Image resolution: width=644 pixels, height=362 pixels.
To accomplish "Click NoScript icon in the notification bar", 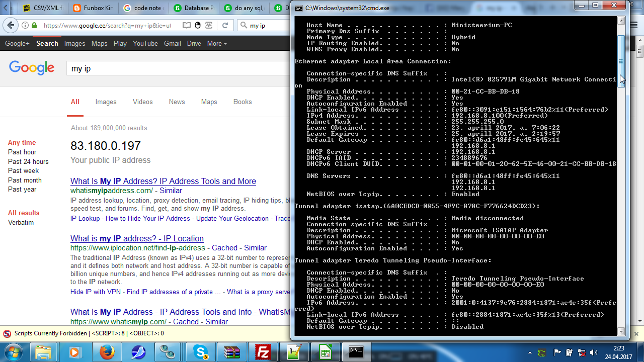I will 7,333.
